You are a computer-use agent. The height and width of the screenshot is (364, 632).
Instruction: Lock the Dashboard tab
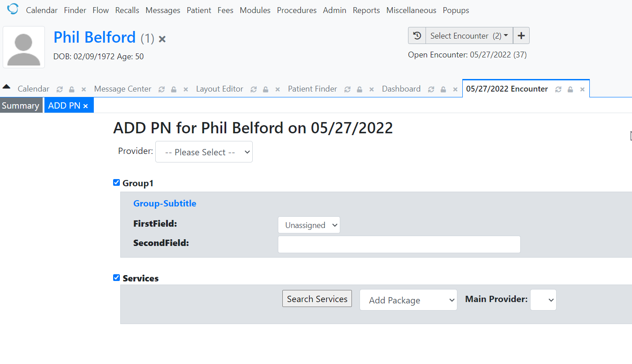[x=443, y=89]
